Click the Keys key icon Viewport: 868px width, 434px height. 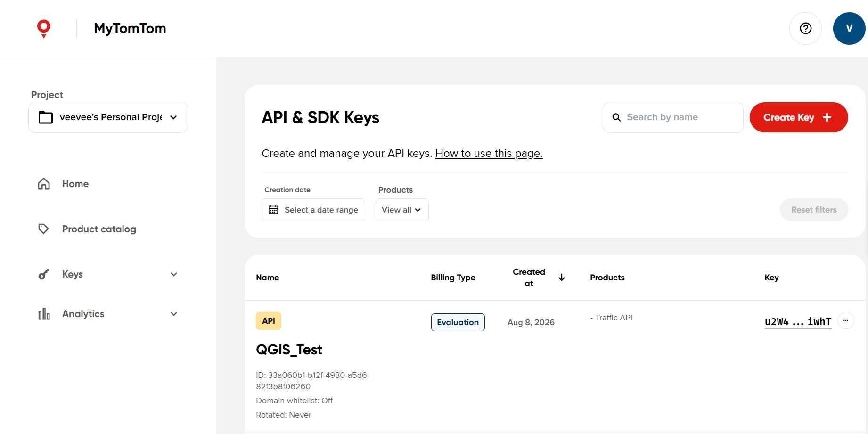(x=44, y=274)
